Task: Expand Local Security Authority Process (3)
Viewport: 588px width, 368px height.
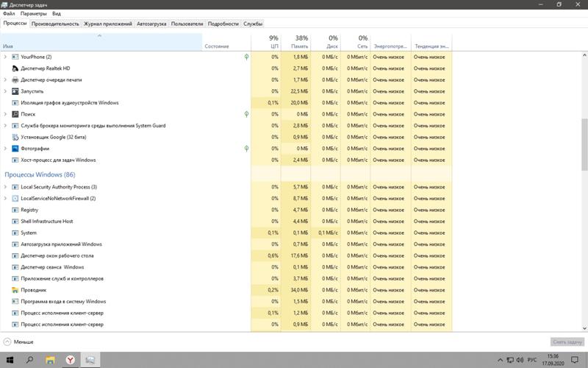Action: [5, 187]
